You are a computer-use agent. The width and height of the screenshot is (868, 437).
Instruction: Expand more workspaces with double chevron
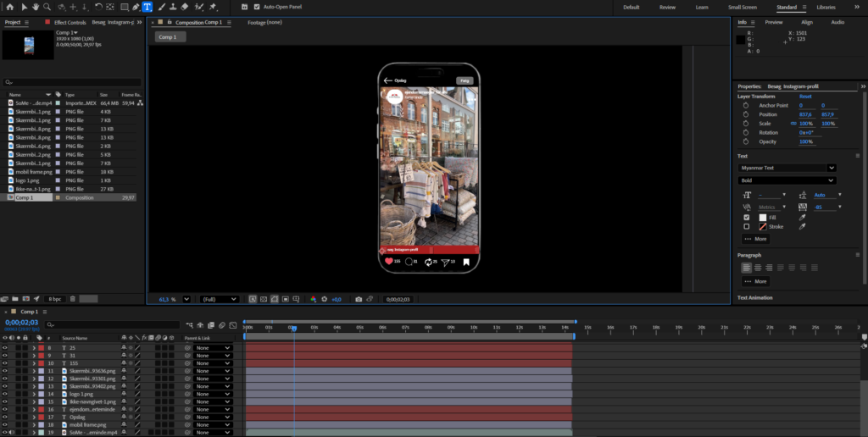tap(857, 7)
